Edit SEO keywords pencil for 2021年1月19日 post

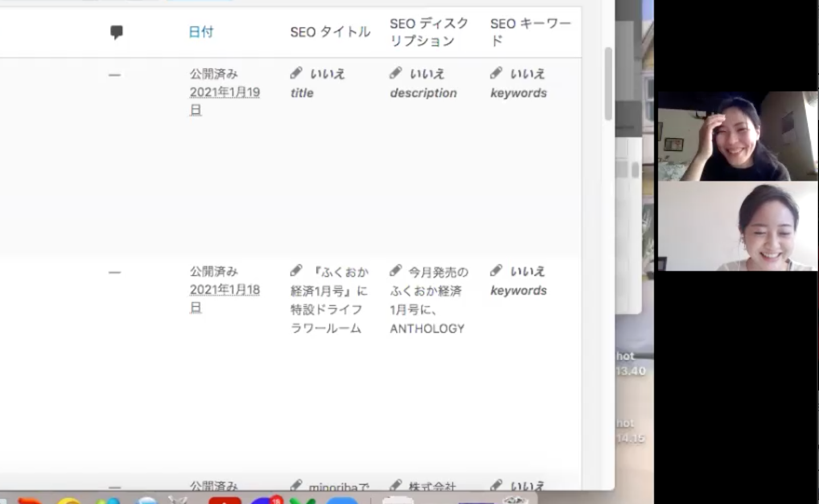(x=497, y=73)
